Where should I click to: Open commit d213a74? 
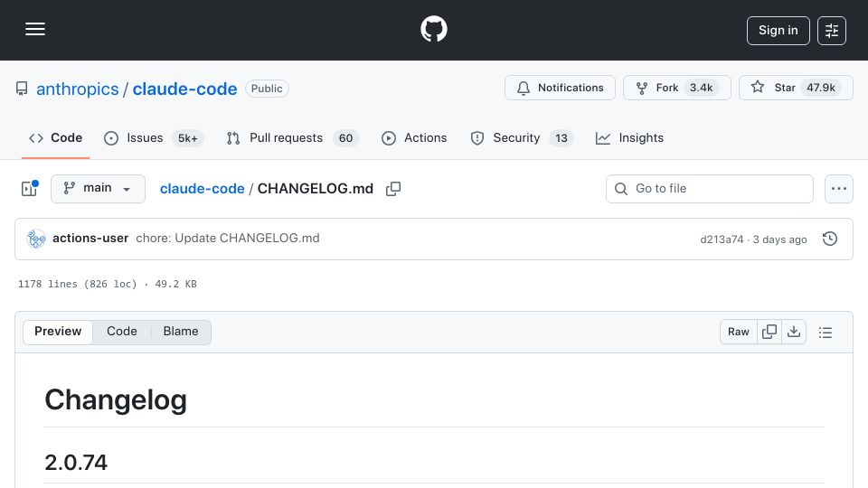pos(722,239)
